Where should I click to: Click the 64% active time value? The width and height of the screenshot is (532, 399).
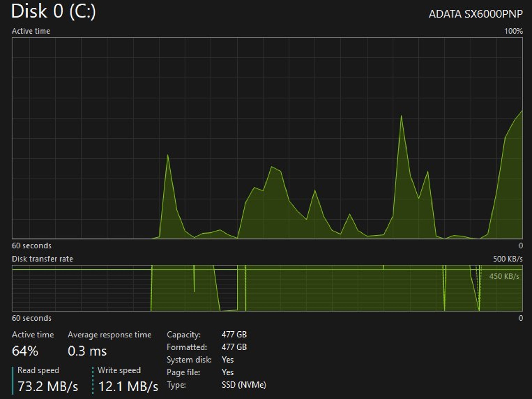point(25,351)
